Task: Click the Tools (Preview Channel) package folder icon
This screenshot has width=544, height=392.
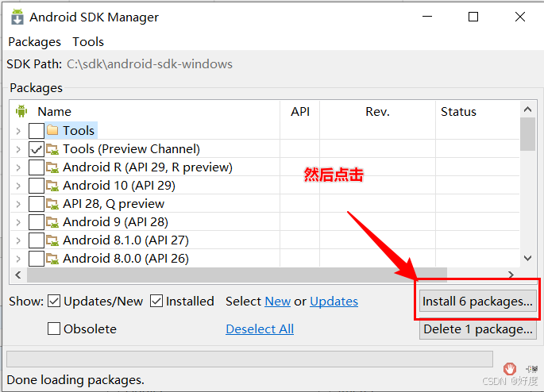Action: coord(52,149)
